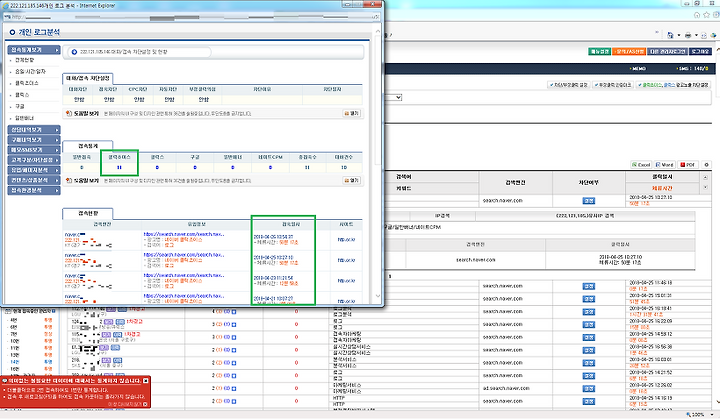
Task: Click the 구글 count 0 in the statistics table
Action: click(195, 168)
